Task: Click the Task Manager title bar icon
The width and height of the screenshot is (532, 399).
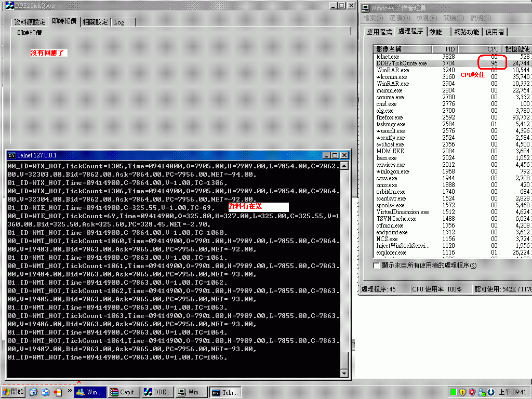Action: pos(365,8)
